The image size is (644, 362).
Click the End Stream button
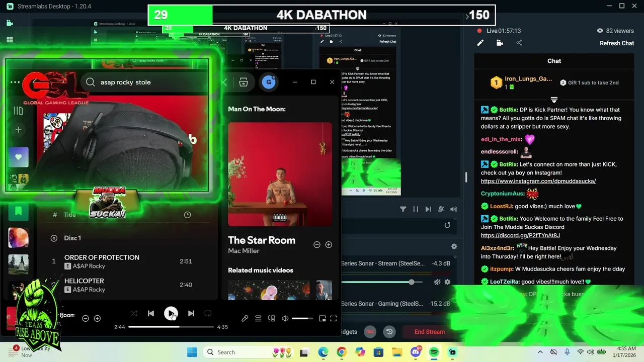429,332
